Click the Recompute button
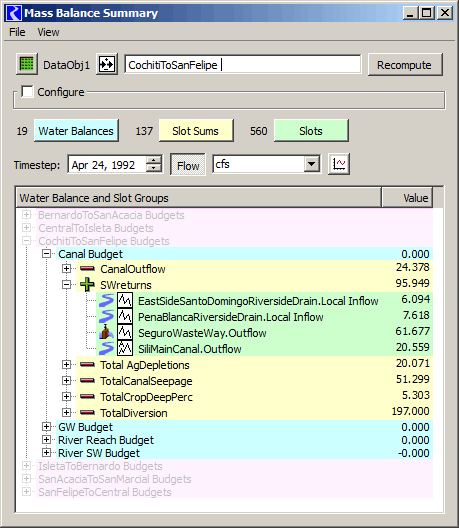 (x=404, y=65)
